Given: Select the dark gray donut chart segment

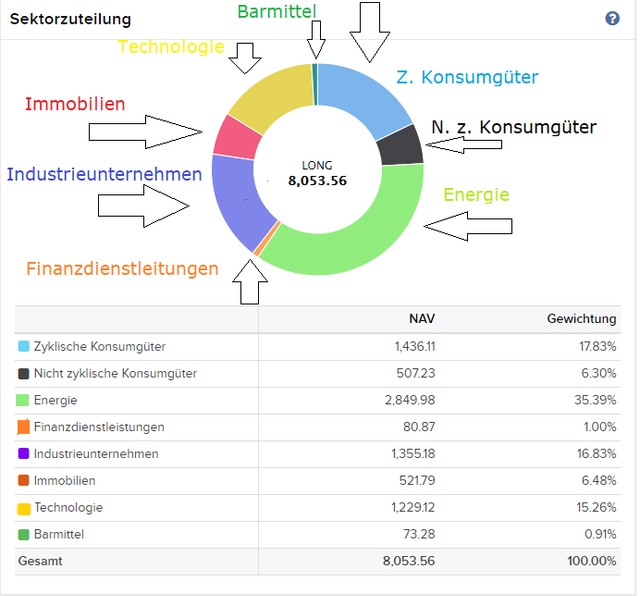Looking at the screenshot, I should pyautogui.click(x=400, y=145).
